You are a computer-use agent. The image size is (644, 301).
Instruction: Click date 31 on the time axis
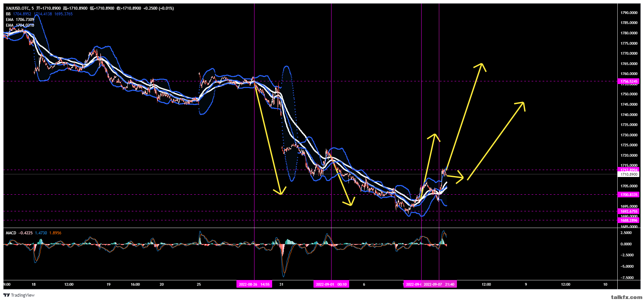(x=281, y=284)
